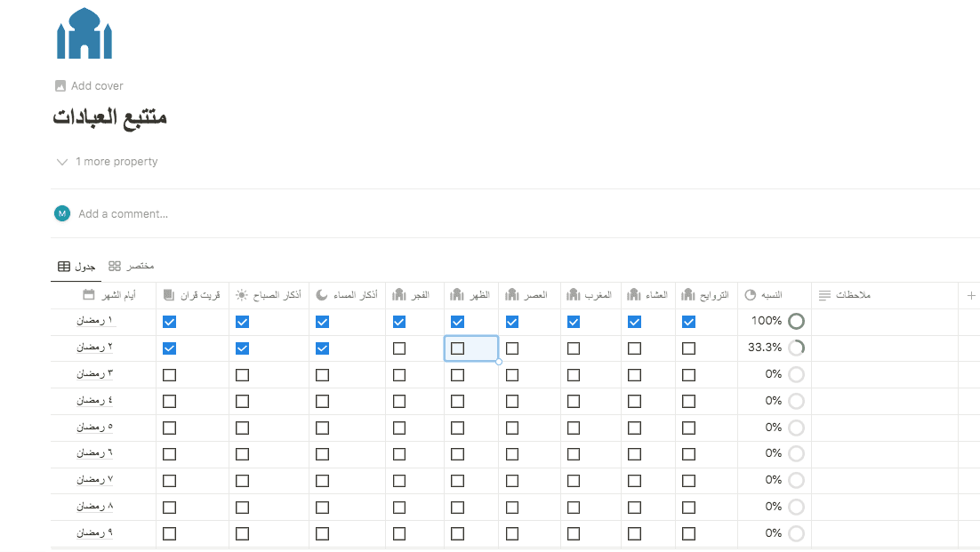Click the plus icon to add a column
The height and width of the screenshot is (552, 980).
pyautogui.click(x=971, y=295)
